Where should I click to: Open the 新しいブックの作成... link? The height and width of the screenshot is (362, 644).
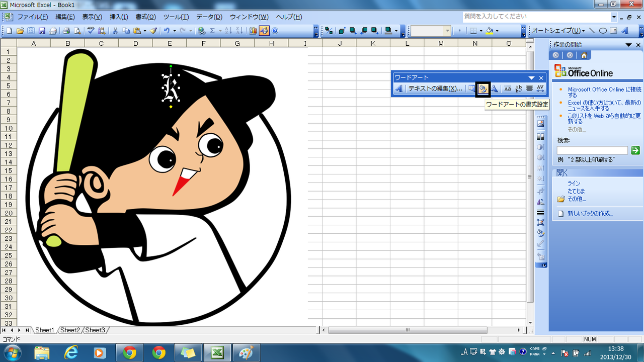coord(590,213)
